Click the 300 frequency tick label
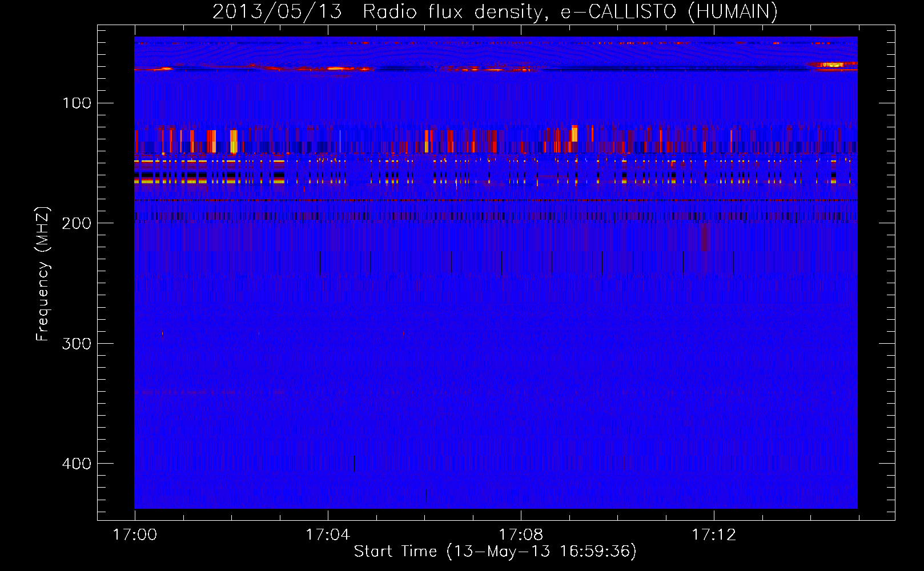 tap(77, 343)
